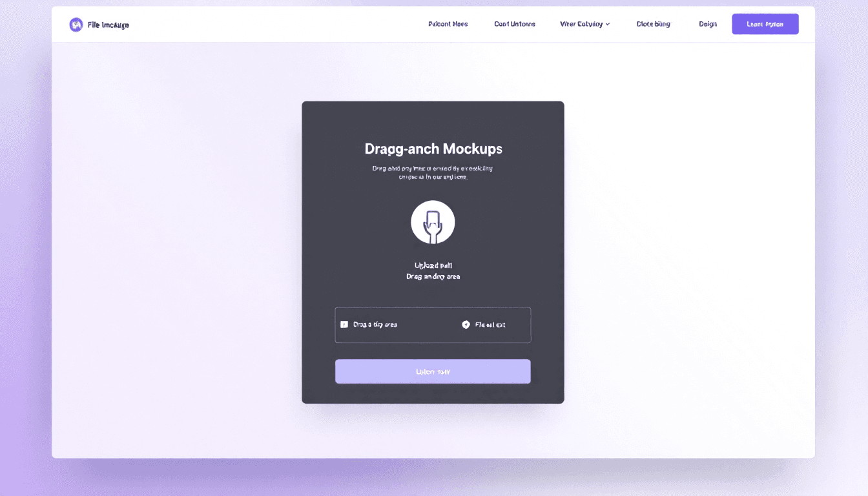Viewport: 868px width, 496px height.
Task: Click the small square icon beside the left option
Action: coord(344,324)
